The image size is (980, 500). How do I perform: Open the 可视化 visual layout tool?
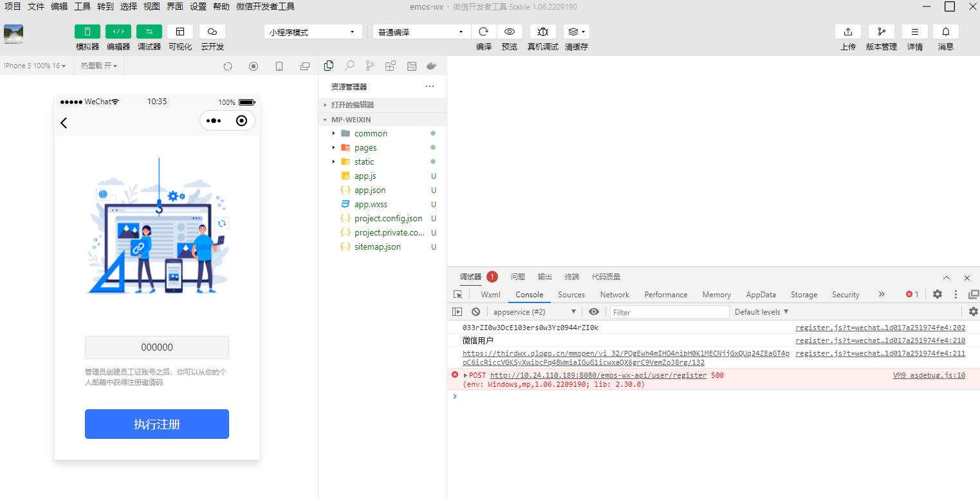click(180, 32)
